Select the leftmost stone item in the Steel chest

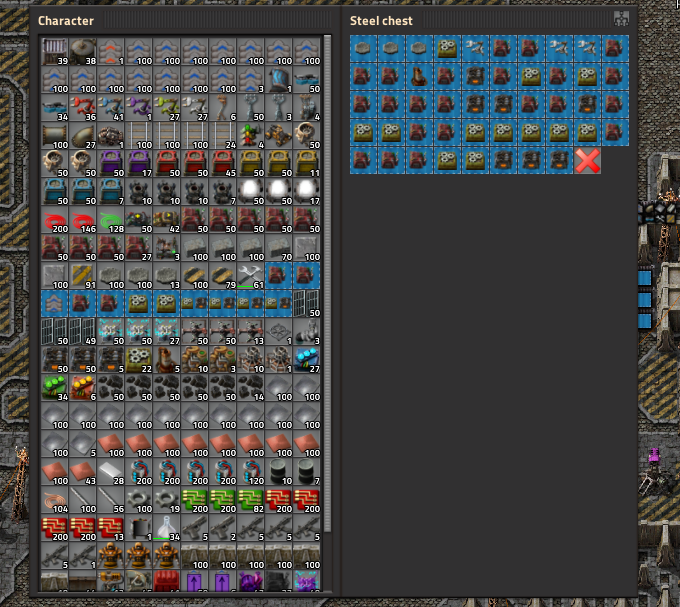[x=364, y=49]
